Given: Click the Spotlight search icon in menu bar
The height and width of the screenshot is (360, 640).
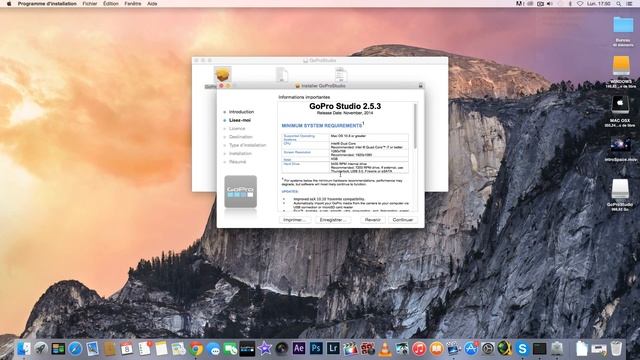Looking at the screenshot, I should pyautogui.click(x=619, y=4).
